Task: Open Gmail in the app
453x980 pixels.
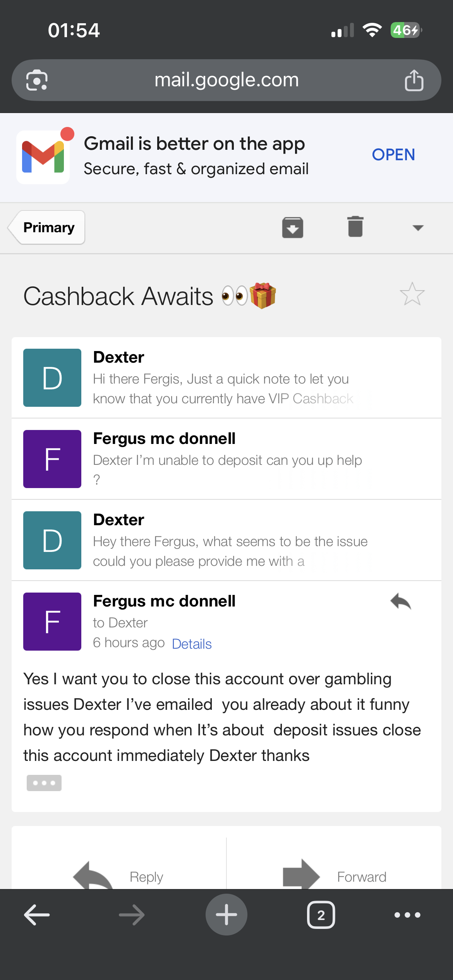Action: tap(393, 155)
